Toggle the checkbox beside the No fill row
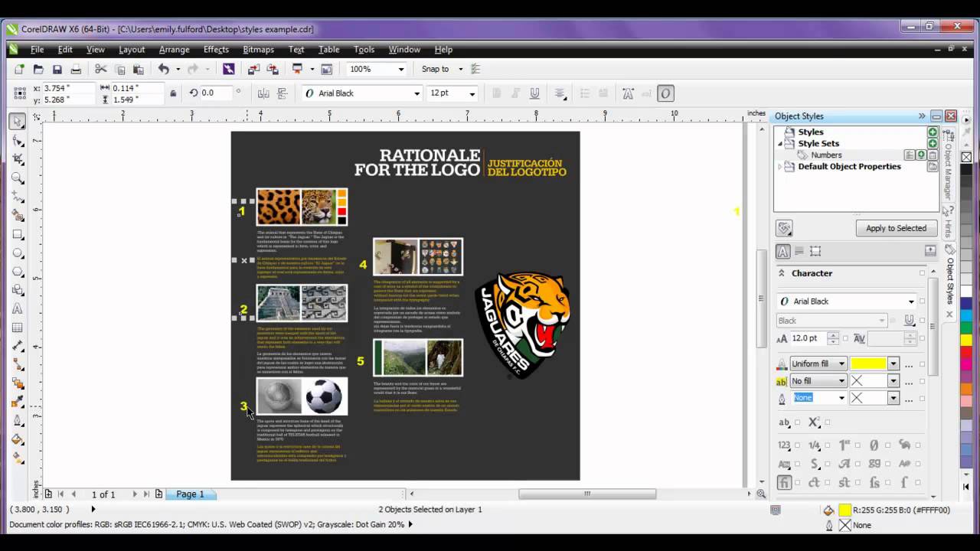 [x=922, y=381]
